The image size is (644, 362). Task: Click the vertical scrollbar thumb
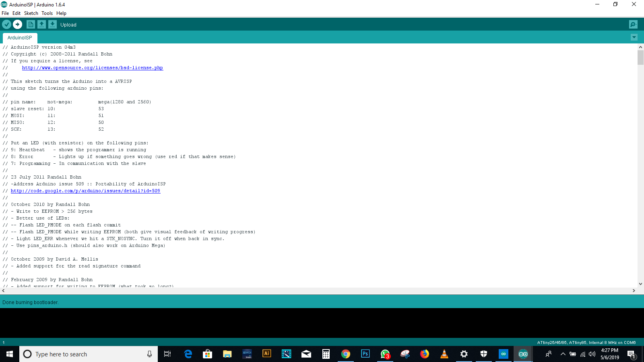640,58
